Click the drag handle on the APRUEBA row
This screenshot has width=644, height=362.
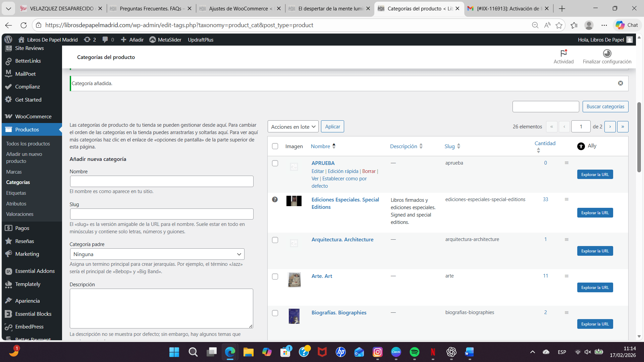coord(567,163)
